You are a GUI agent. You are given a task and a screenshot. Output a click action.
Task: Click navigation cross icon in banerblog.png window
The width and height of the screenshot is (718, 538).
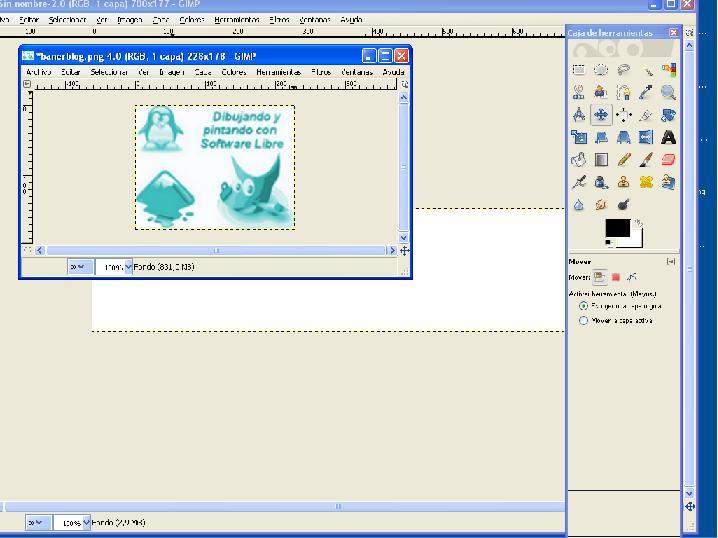405,250
